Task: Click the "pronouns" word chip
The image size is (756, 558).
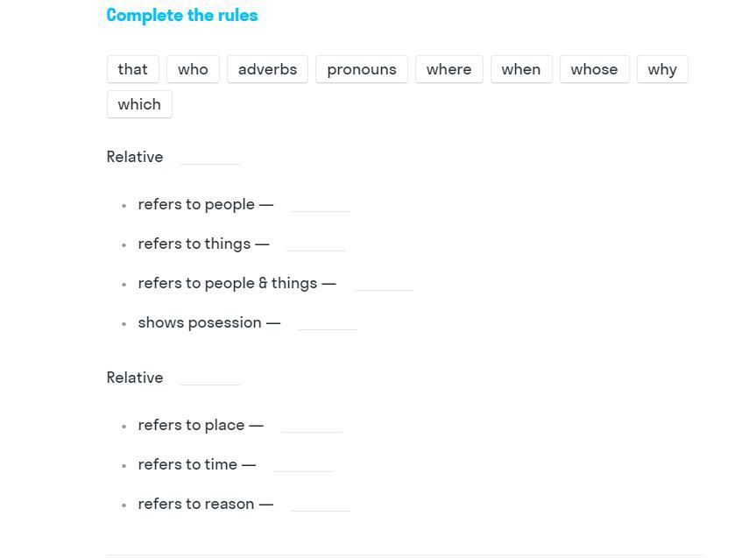Action: [361, 69]
